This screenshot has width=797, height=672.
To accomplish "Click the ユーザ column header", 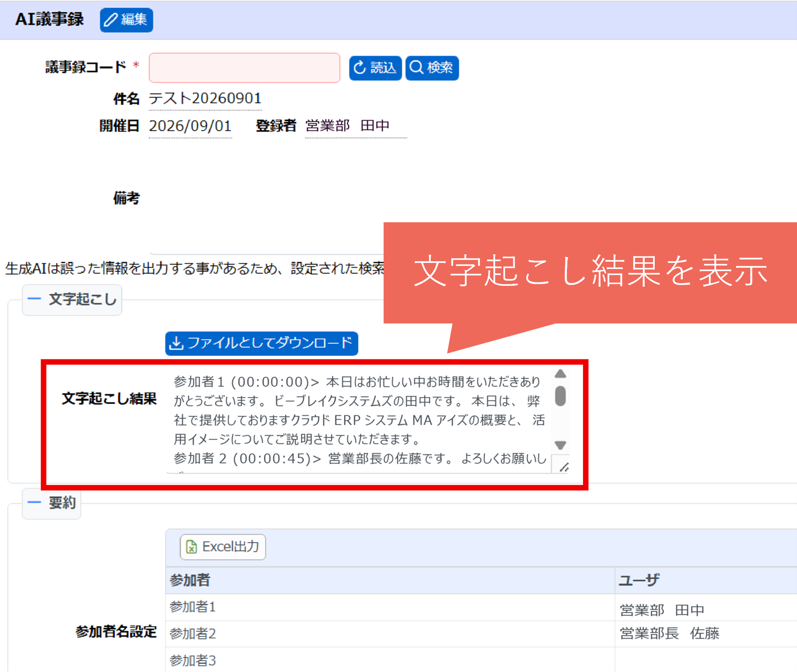I will (706, 580).
